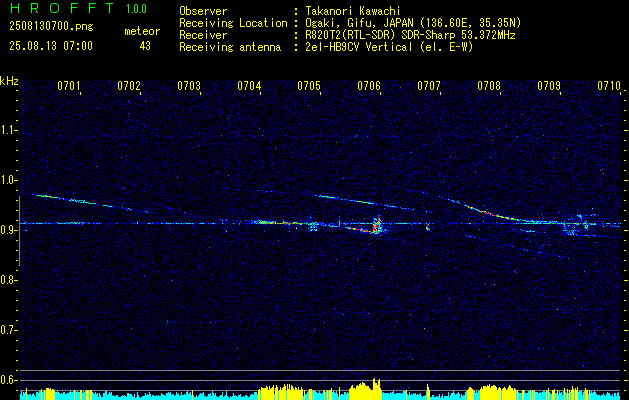Click the 1.0 kHz axis label
The width and height of the screenshot is (629, 400).
coord(8,180)
